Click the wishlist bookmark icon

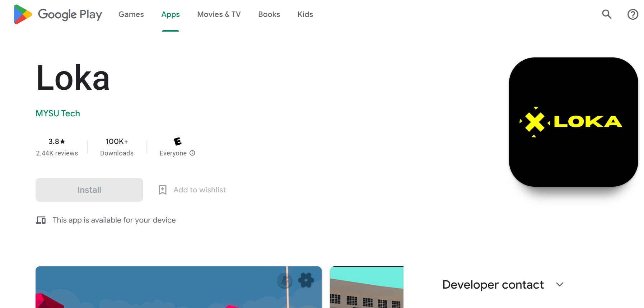click(x=163, y=190)
